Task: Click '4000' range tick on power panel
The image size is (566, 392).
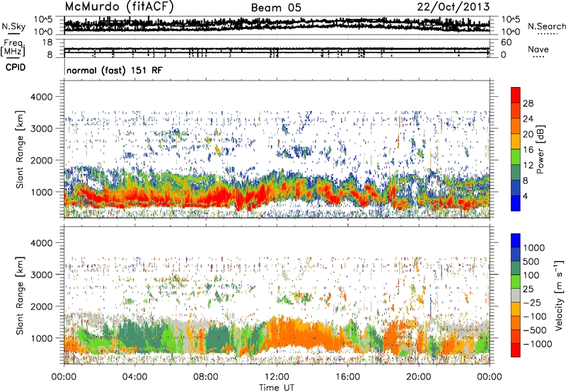Action: point(42,97)
